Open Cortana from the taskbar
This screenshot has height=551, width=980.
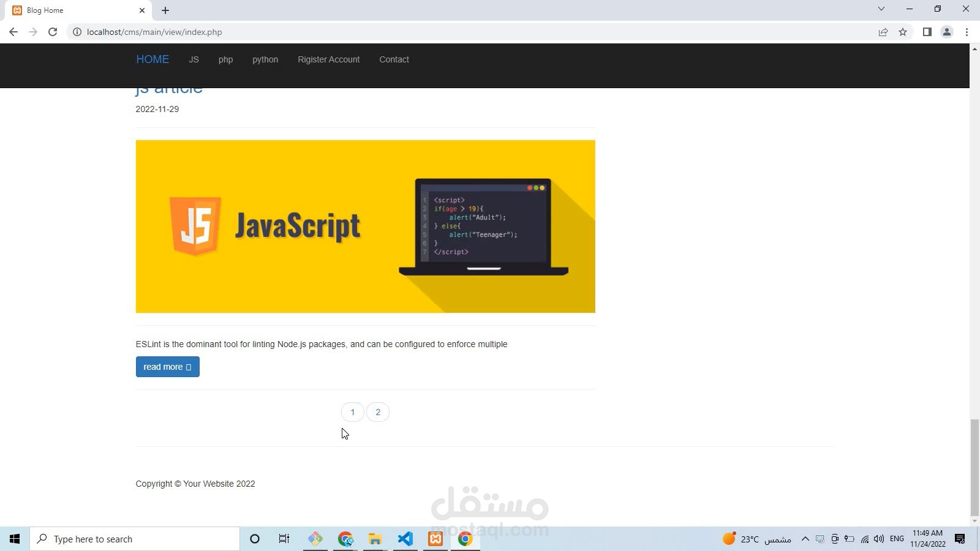(255, 539)
